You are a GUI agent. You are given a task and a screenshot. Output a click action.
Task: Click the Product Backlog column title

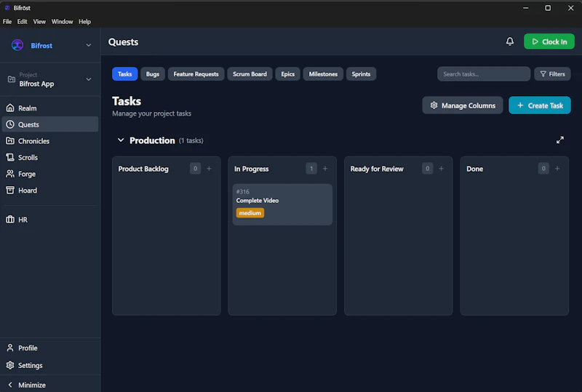143,169
